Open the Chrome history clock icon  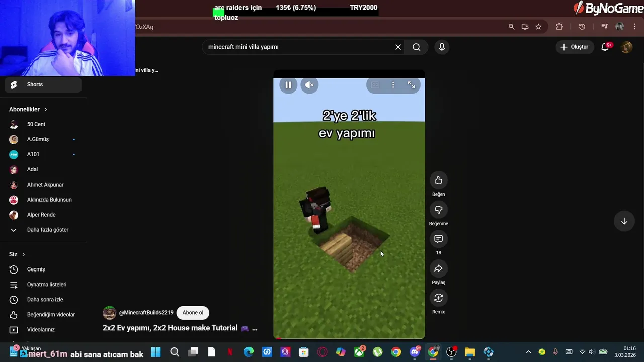(582, 27)
